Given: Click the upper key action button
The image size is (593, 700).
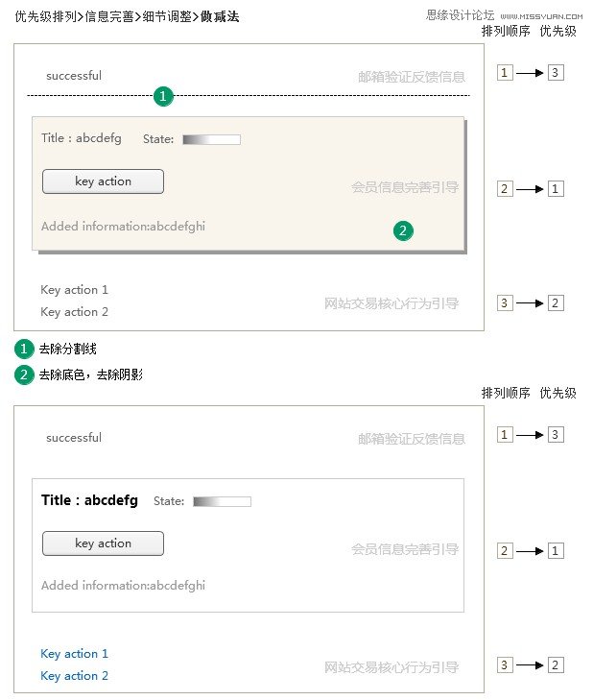Looking at the screenshot, I should [103, 181].
